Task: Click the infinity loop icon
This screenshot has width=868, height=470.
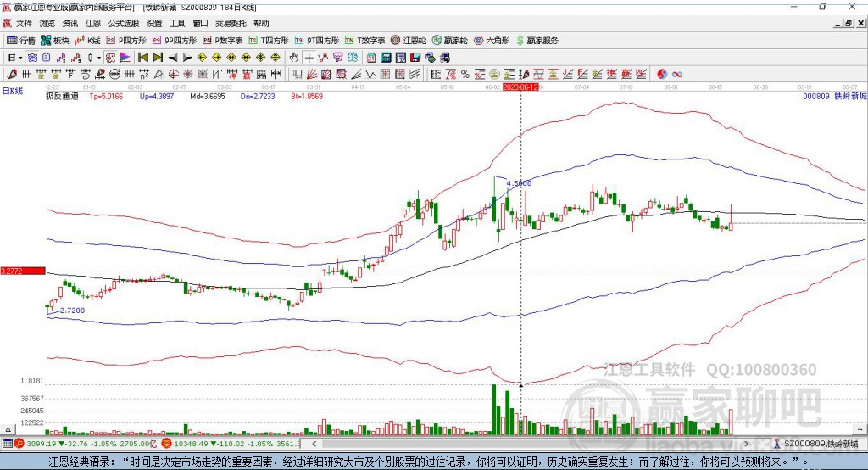Action: click(677, 75)
